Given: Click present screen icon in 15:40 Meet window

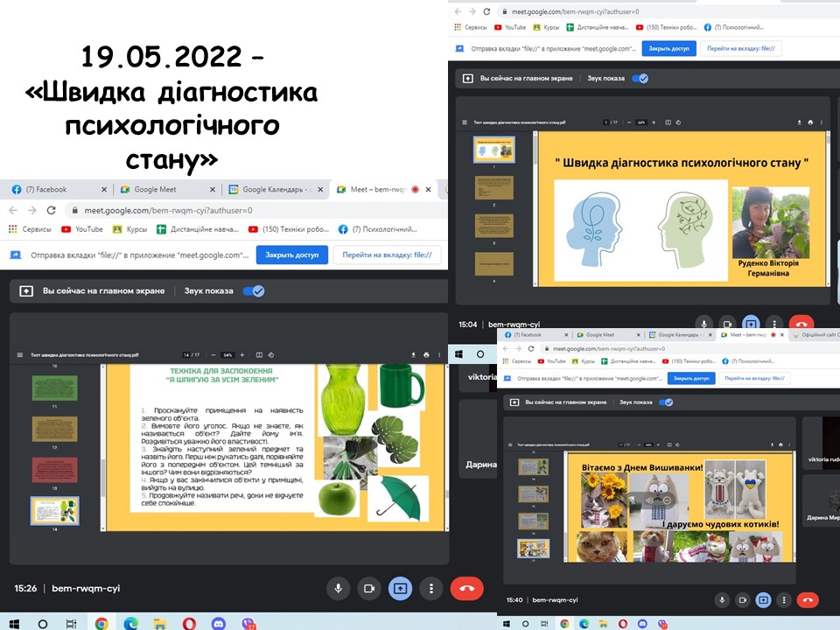Looking at the screenshot, I should coord(763,600).
